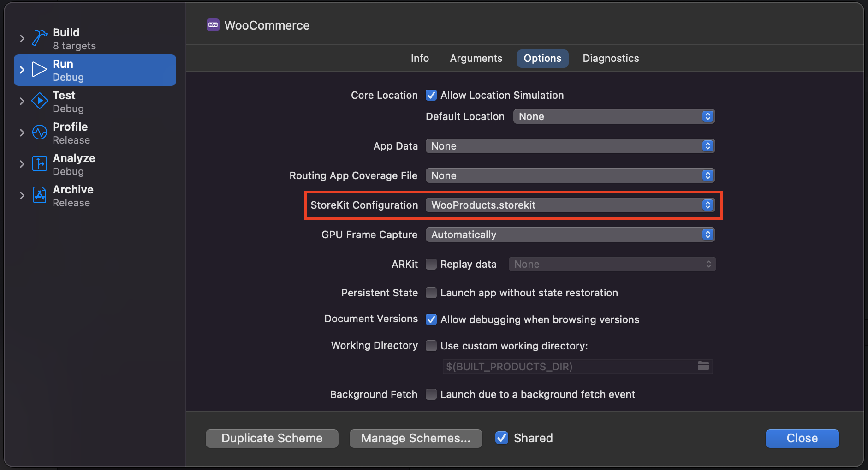Click the Core Location label
Screen dimensions: 868x470
click(384, 95)
